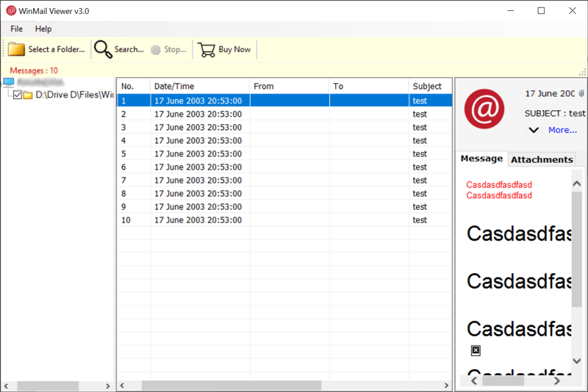Click up arrow of preview vertical scrollbar

[x=577, y=184]
